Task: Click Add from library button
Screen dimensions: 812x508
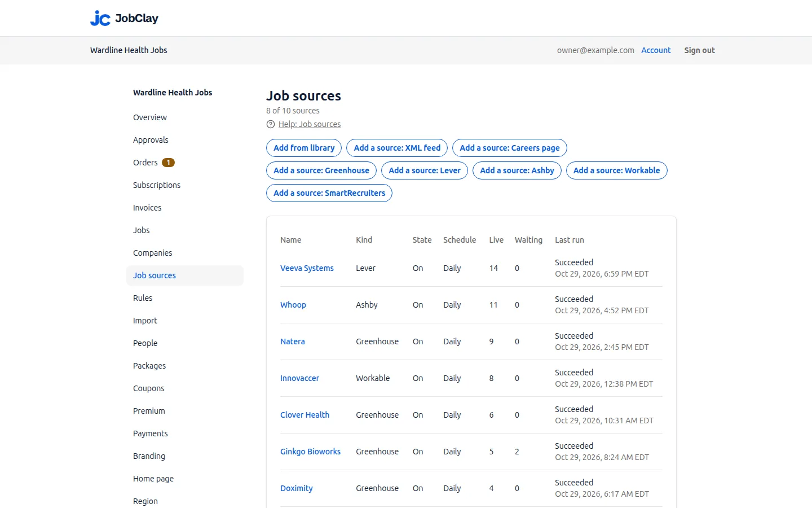Action: point(304,148)
